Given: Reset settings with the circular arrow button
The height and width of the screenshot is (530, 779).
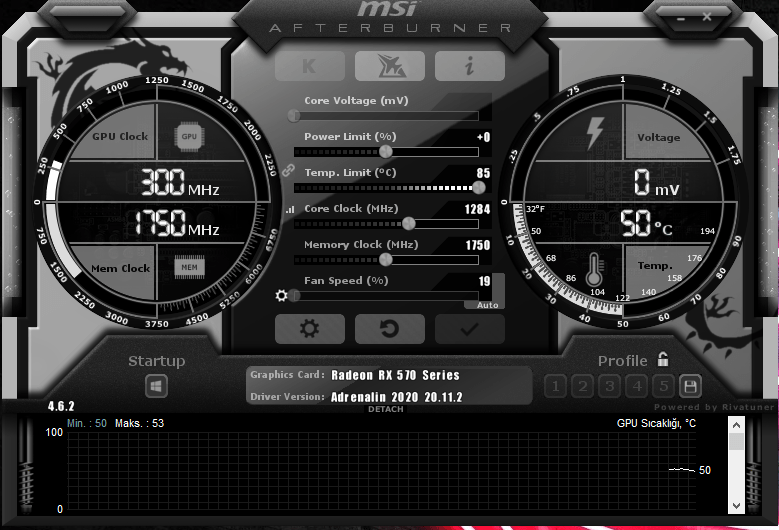Looking at the screenshot, I should (x=390, y=329).
